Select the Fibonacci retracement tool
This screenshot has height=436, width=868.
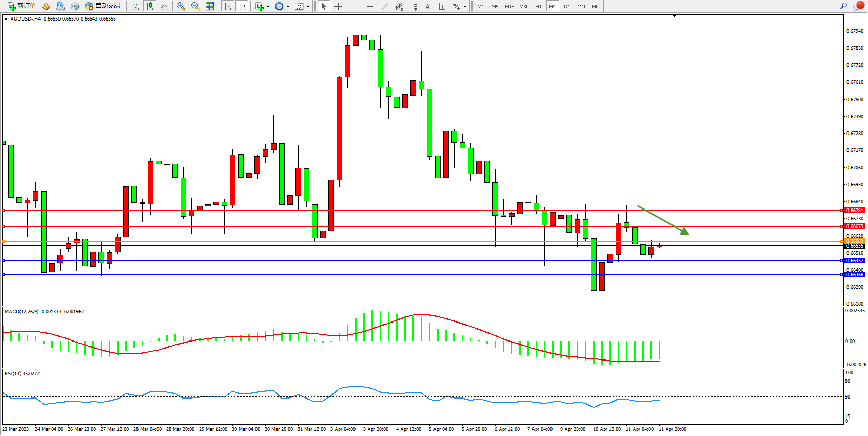(x=413, y=6)
